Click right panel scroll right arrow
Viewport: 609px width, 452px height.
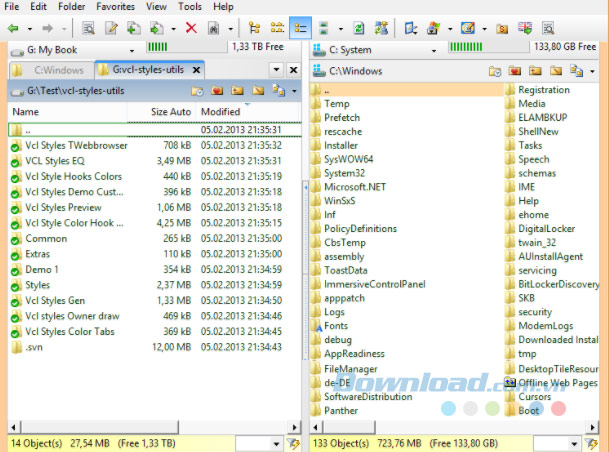tap(592, 427)
